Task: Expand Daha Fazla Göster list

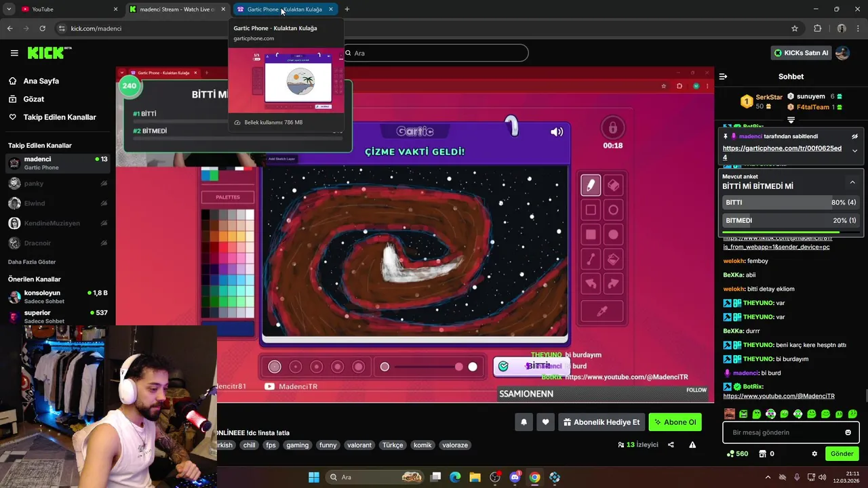Action: pyautogui.click(x=32, y=262)
